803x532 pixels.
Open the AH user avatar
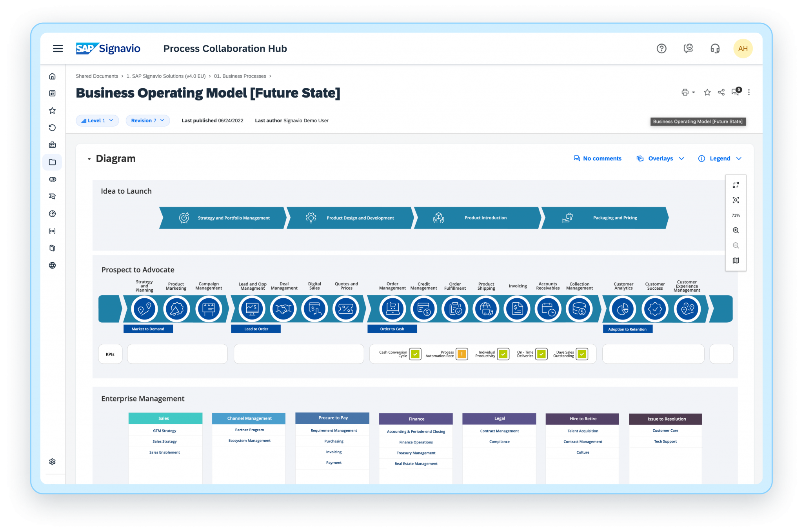click(x=743, y=48)
